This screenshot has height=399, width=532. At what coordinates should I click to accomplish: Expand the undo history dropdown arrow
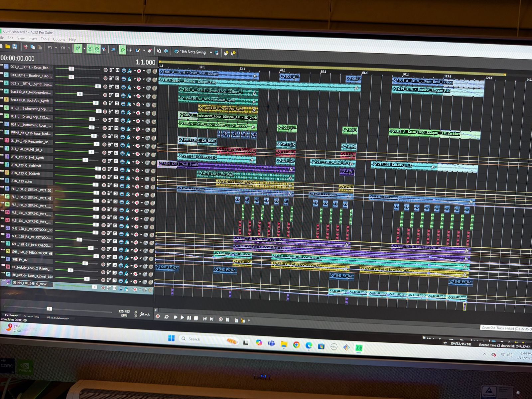pos(56,48)
